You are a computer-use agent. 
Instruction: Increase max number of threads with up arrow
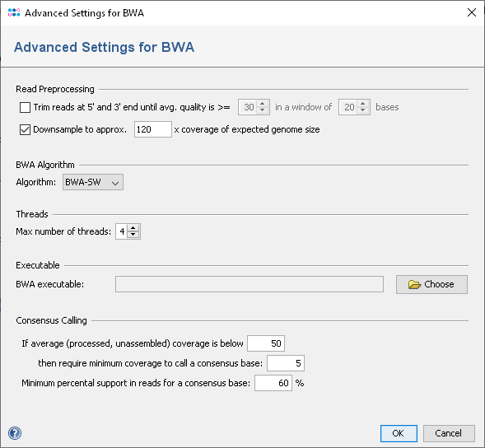[133, 228]
